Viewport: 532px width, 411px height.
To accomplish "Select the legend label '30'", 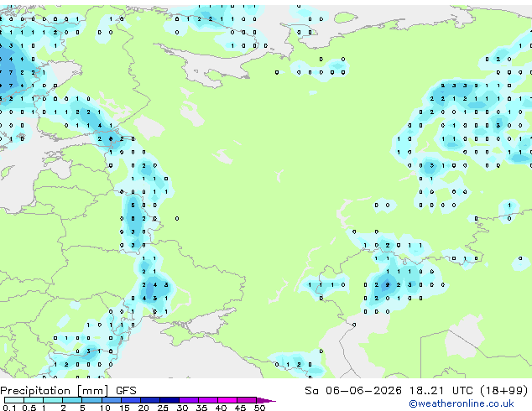I will click(x=182, y=408).
